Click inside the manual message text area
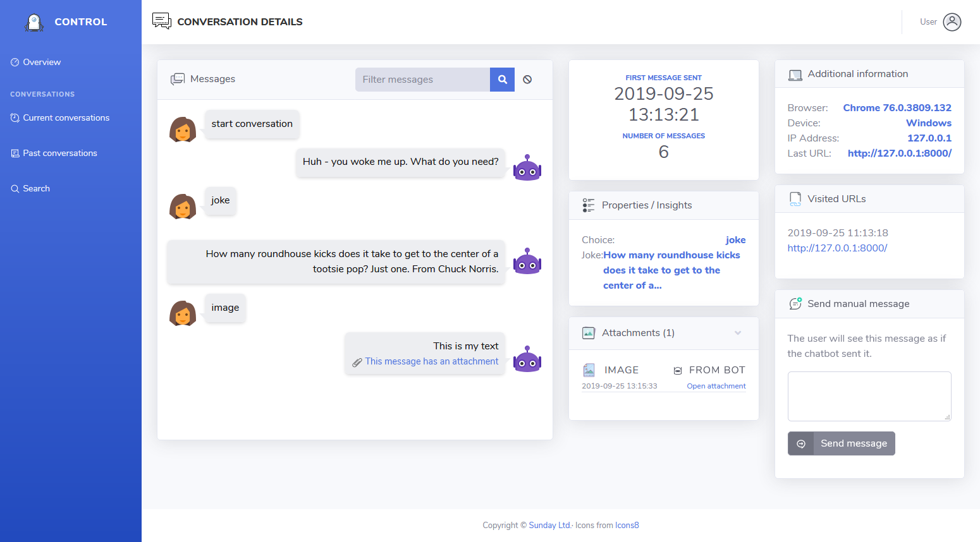The image size is (980, 542). (x=869, y=396)
